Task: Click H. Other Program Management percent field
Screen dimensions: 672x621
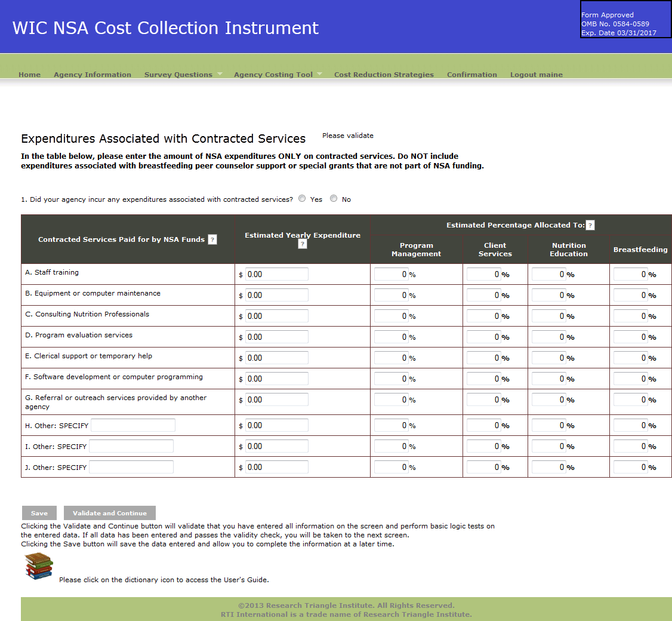Action: 392,425
